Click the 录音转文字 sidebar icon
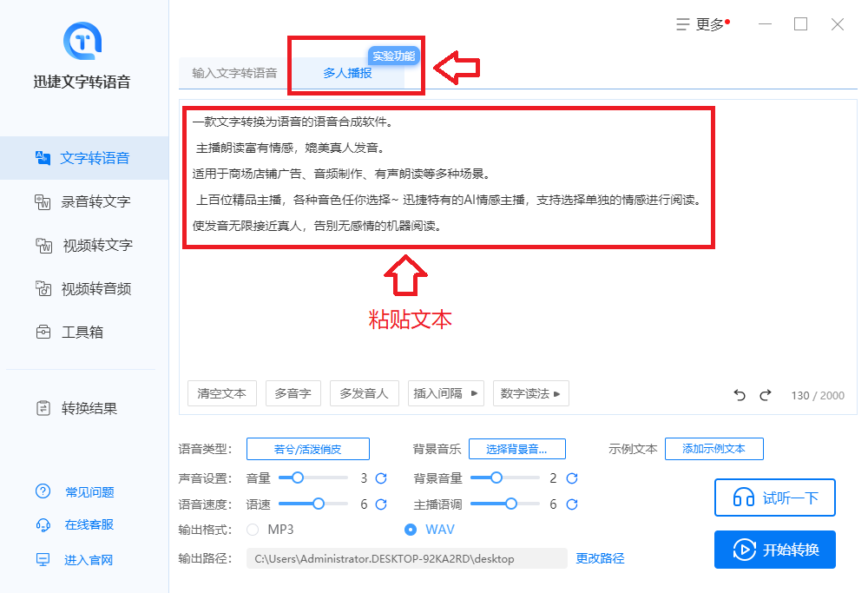868x593 pixels. click(43, 201)
